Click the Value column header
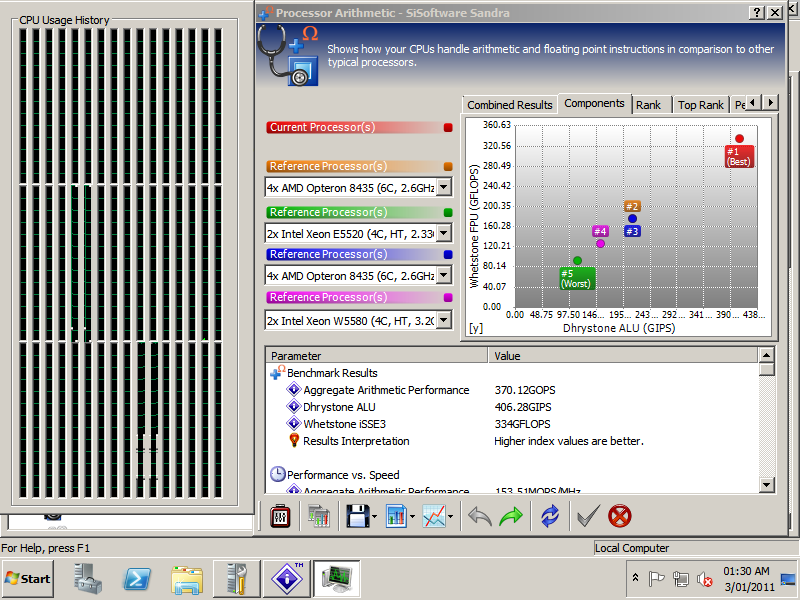Image resolution: width=800 pixels, height=600 pixels. (x=623, y=356)
